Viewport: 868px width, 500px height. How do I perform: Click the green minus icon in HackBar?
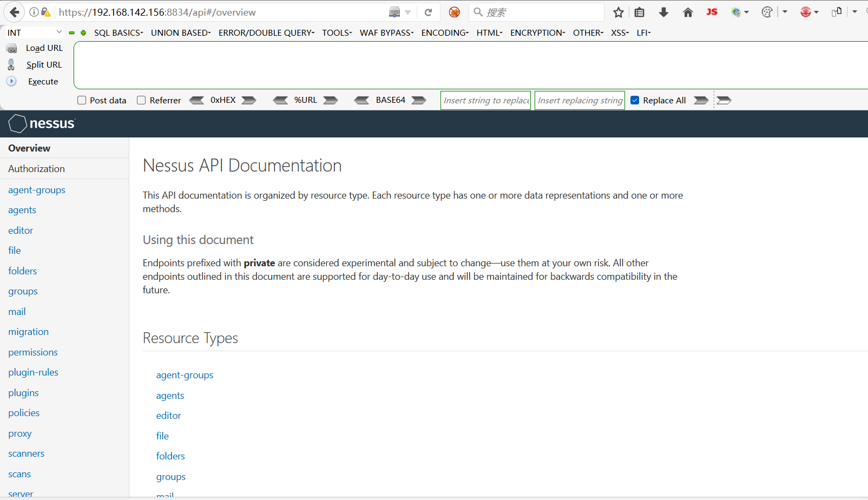click(x=71, y=33)
